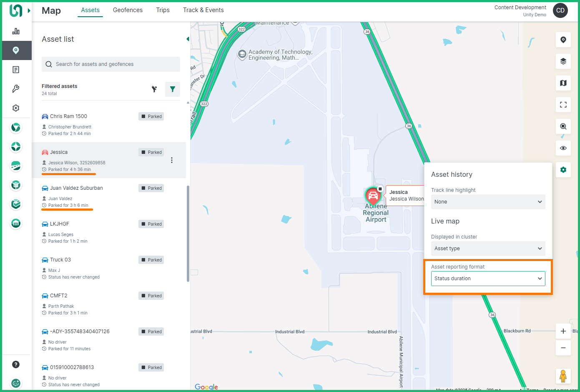Go to the Track & Events tab
This screenshot has width=580, height=392.
coord(203,10)
